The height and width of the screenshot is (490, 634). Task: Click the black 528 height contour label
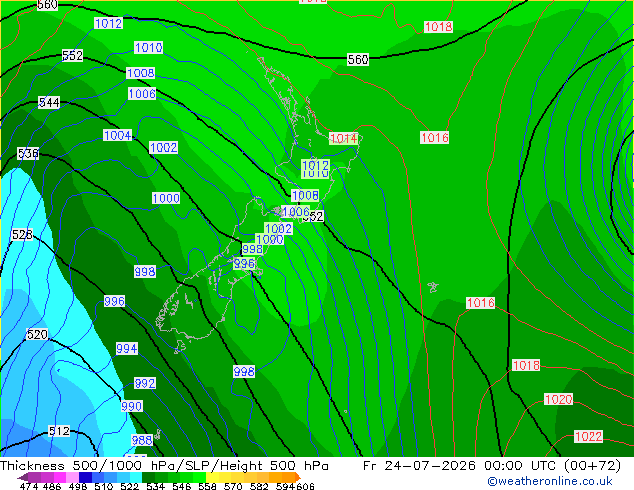coord(22,234)
